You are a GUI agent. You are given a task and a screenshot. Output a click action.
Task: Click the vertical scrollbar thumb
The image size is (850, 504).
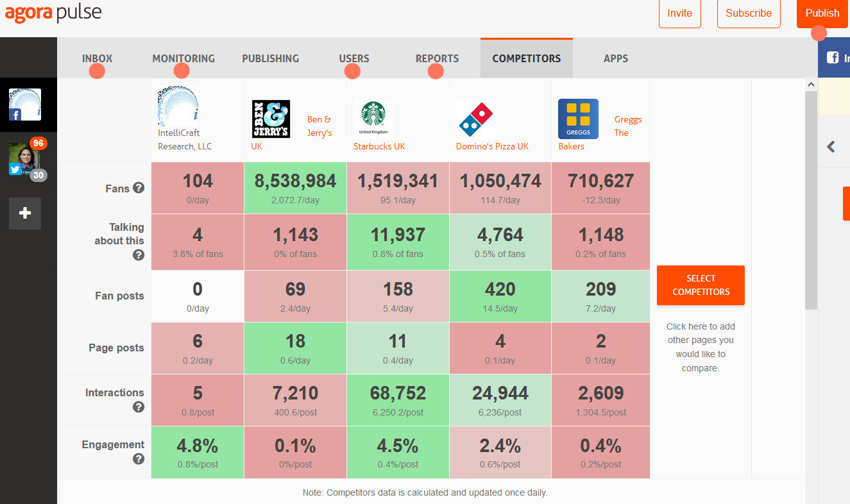tap(811, 200)
